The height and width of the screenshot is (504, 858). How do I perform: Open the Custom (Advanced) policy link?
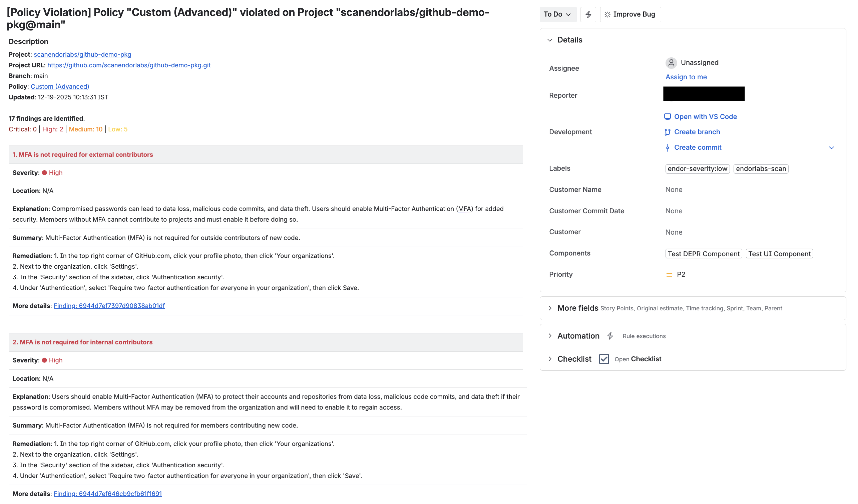[x=60, y=86]
